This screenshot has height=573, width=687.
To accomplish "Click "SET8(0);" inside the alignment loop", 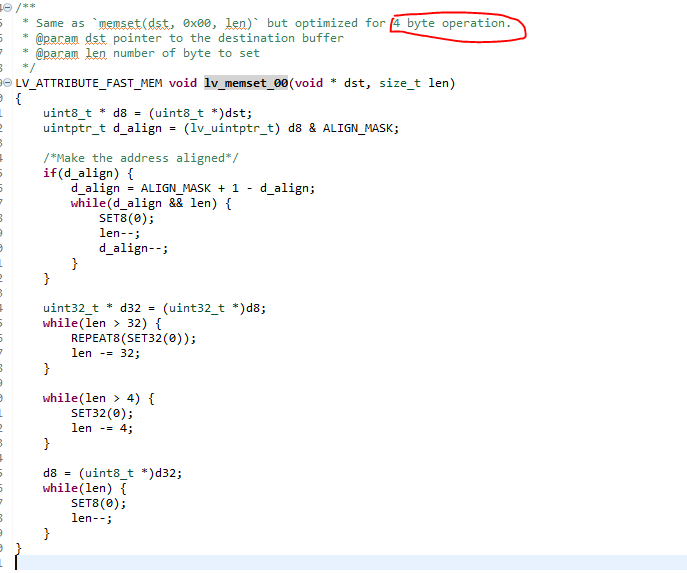I will pos(127,218).
